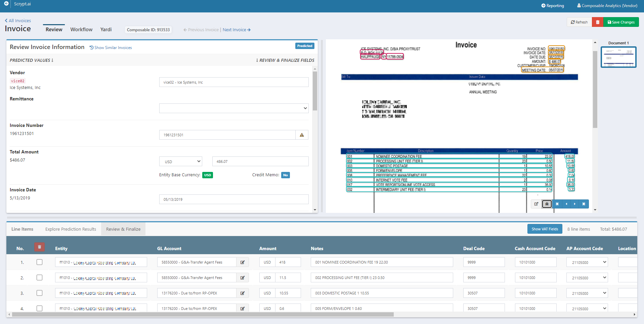Open Explore Prediction Results tab
Screen dimensions: 644x324
71,229
